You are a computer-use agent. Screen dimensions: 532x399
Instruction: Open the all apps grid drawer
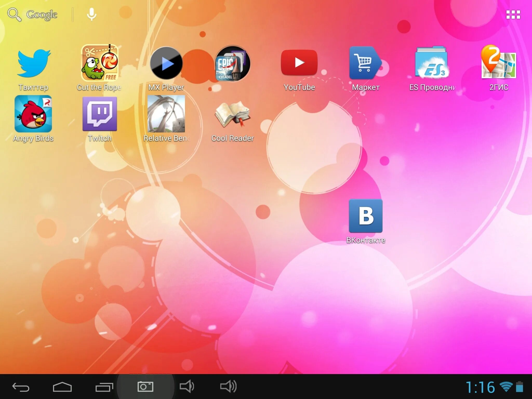pyautogui.click(x=513, y=15)
